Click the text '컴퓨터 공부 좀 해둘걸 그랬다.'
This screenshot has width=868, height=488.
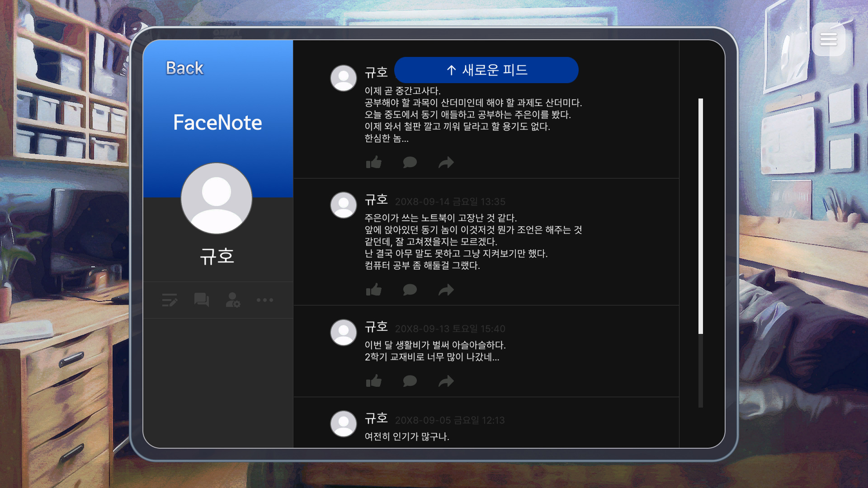point(422,265)
